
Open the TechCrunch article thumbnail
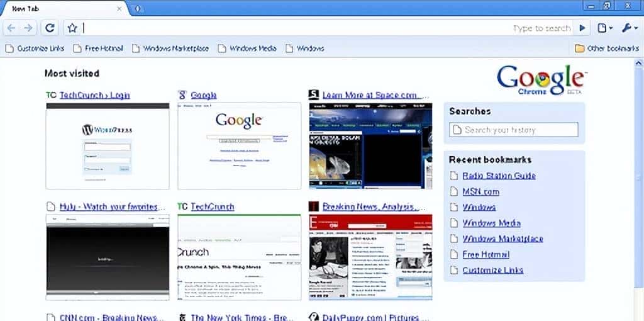[239, 257]
